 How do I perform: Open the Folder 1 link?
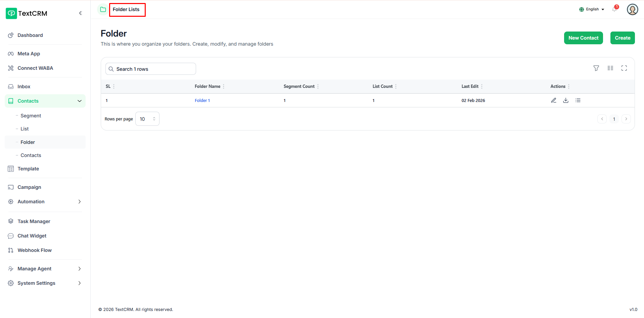pyautogui.click(x=202, y=101)
